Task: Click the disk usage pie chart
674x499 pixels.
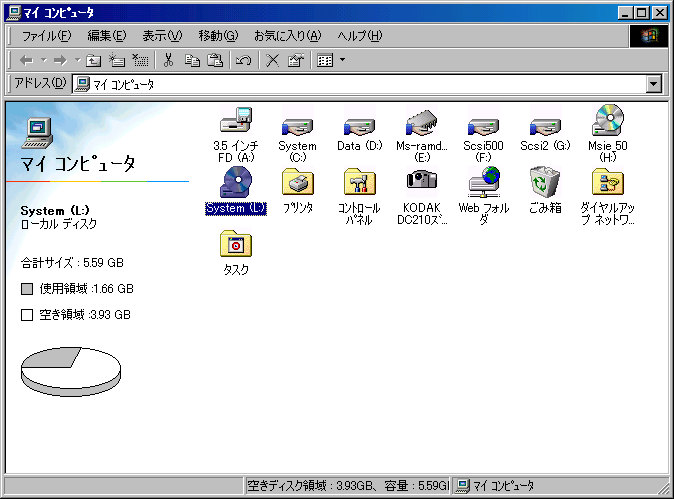Action: (71, 371)
